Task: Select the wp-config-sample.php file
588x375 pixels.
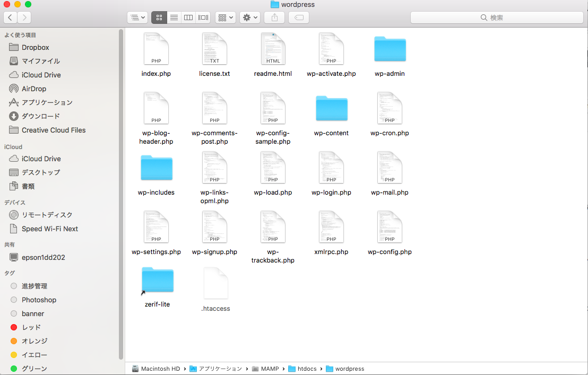Action: click(273, 108)
